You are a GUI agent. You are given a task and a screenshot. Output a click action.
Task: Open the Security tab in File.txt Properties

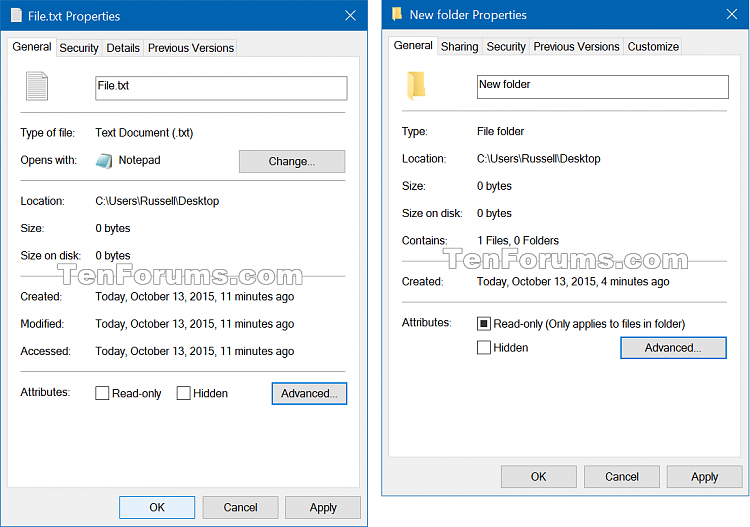pos(79,48)
